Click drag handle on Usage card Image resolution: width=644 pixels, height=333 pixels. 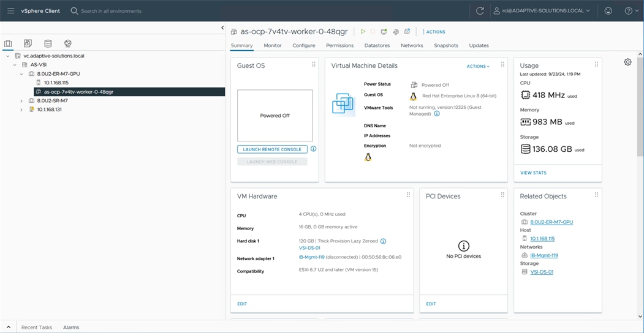(596, 64)
